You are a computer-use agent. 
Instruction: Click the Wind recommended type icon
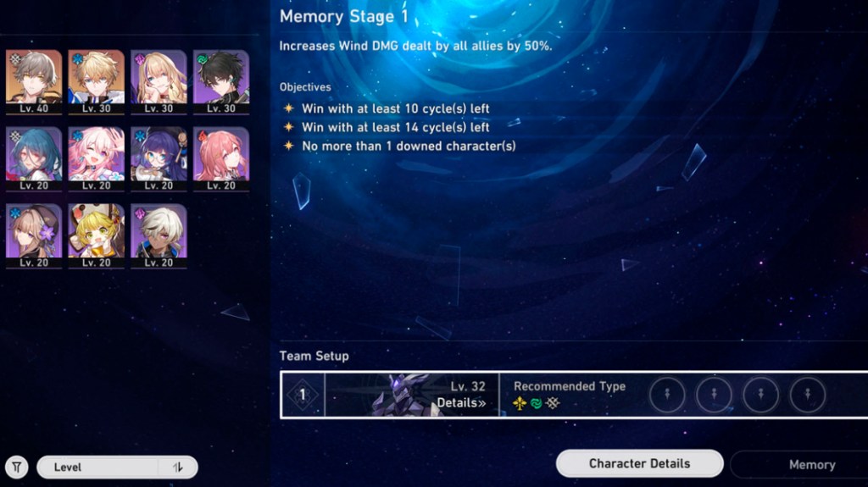pyautogui.click(x=536, y=403)
